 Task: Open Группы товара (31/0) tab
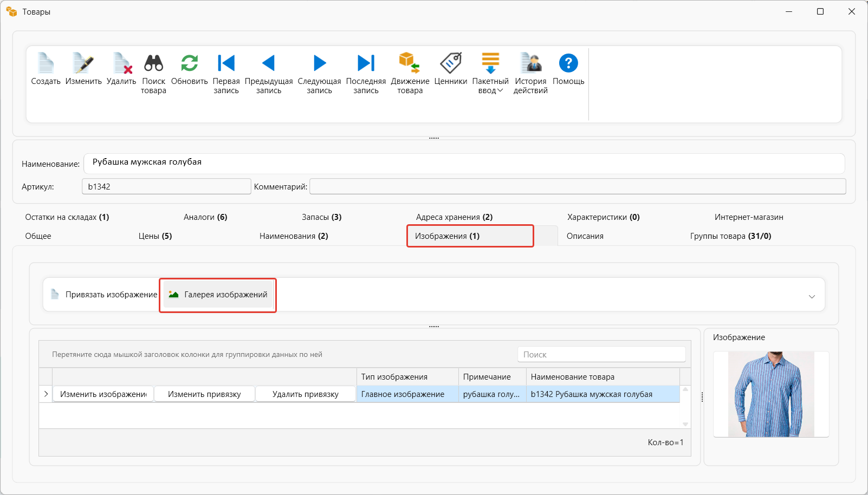[x=731, y=236]
